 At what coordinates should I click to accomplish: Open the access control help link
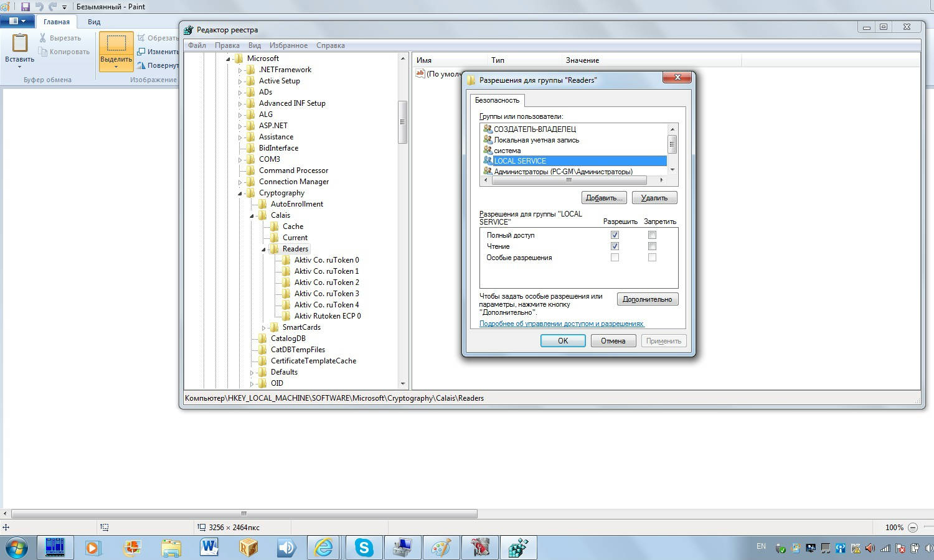(561, 324)
